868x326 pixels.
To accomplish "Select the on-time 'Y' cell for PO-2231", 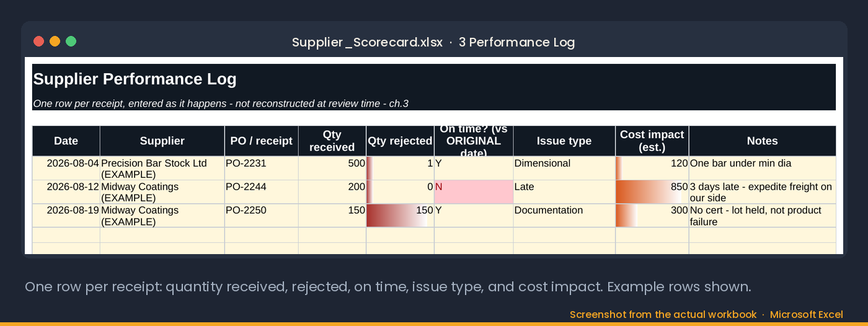I will pos(474,169).
